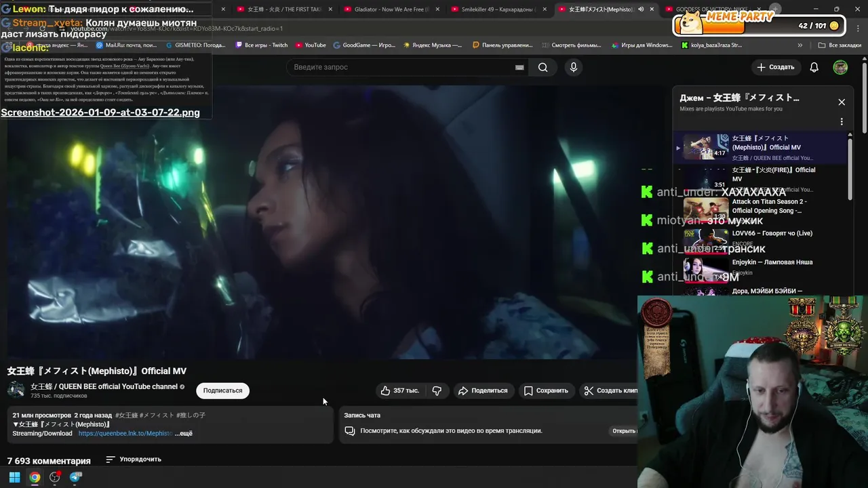Open the queenbee.lnk.to streaming link
Image resolution: width=868 pixels, height=488 pixels.
(x=125, y=433)
